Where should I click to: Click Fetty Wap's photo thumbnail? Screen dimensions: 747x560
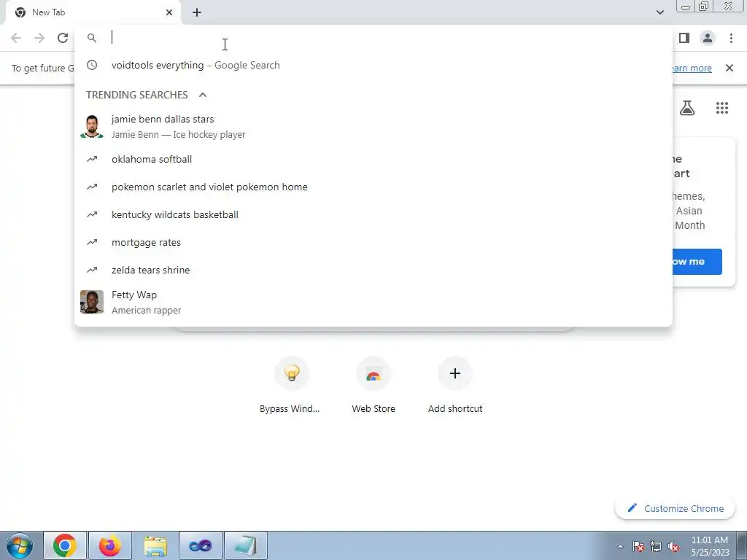(x=92, y=303)
